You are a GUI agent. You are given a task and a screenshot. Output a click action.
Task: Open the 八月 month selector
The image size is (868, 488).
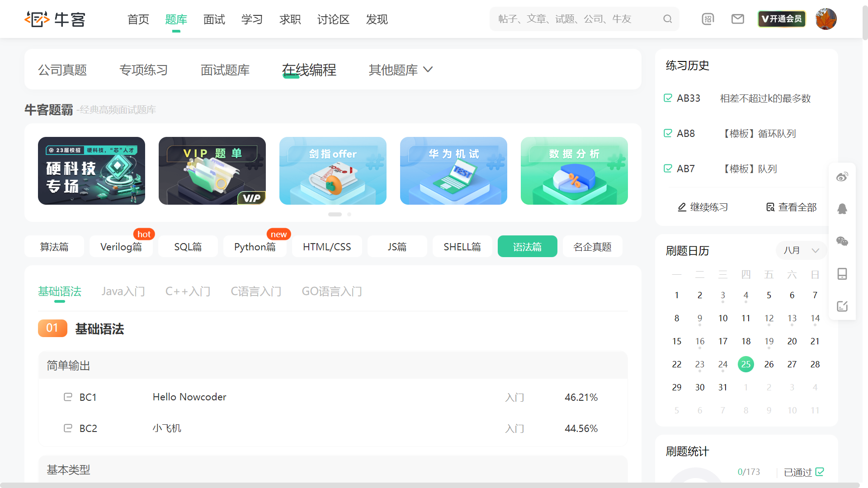(x=801, y=250)
